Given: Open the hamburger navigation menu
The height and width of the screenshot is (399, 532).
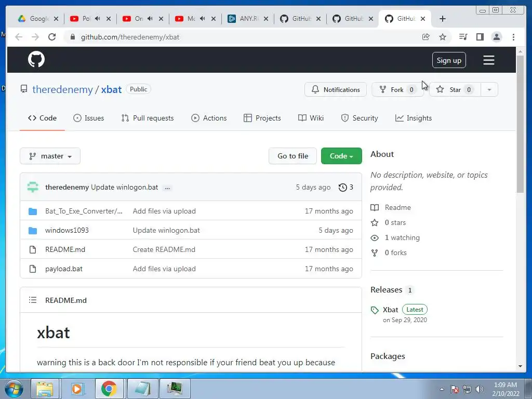Looking at the screenshot, I should (488, 60).
